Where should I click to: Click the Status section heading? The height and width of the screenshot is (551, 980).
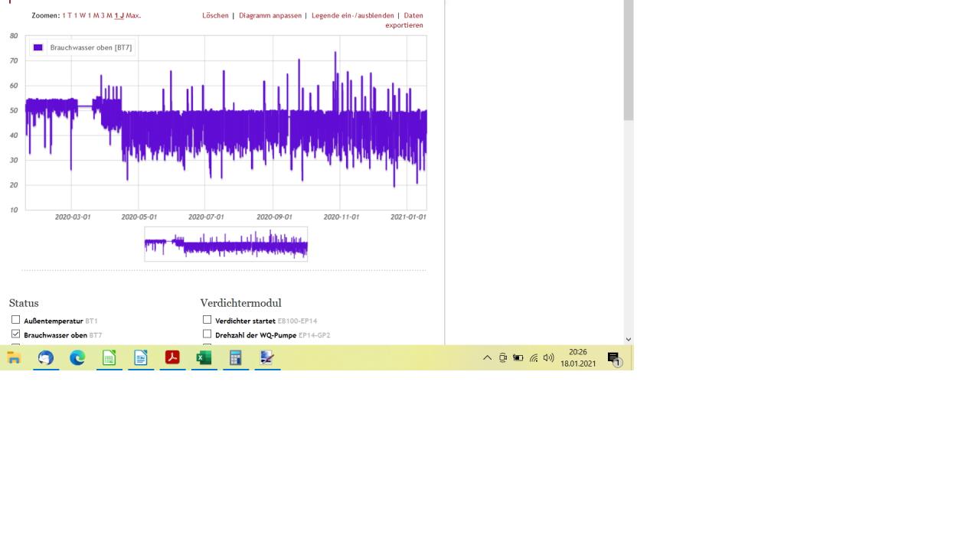24,303
